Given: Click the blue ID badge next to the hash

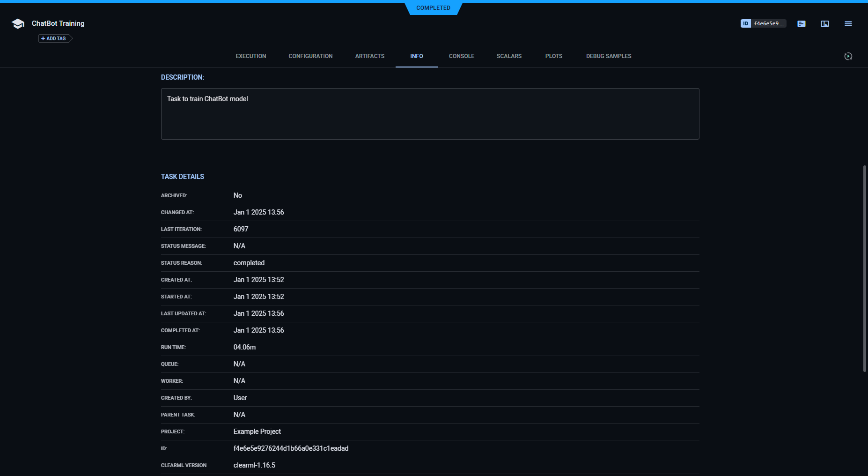Looking at the screenshot, I should (746, 23).
